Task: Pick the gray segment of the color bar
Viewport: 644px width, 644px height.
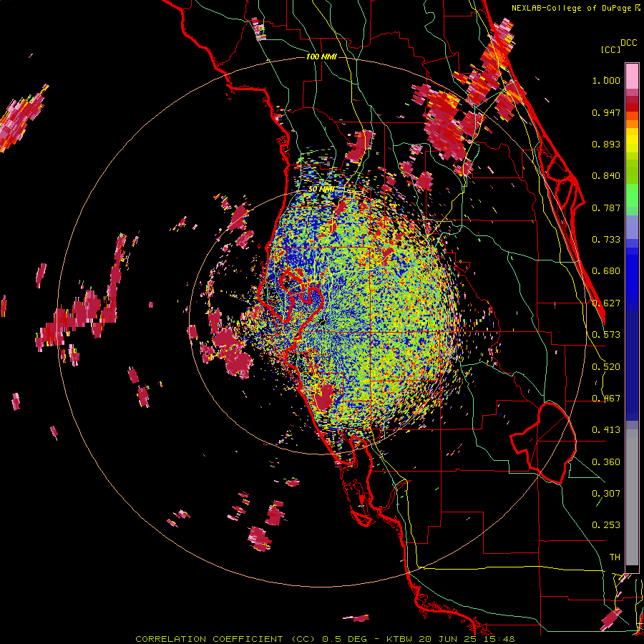Action: 632,499
